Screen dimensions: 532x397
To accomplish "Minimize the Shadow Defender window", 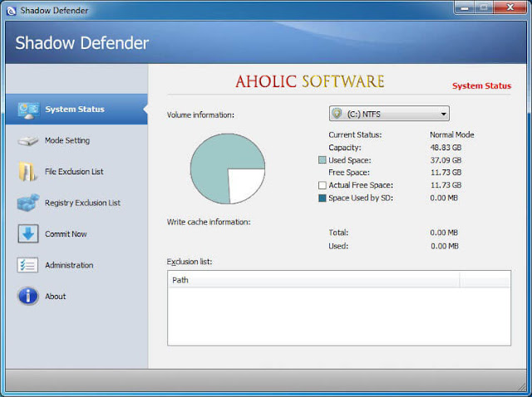I will [465, 7].
